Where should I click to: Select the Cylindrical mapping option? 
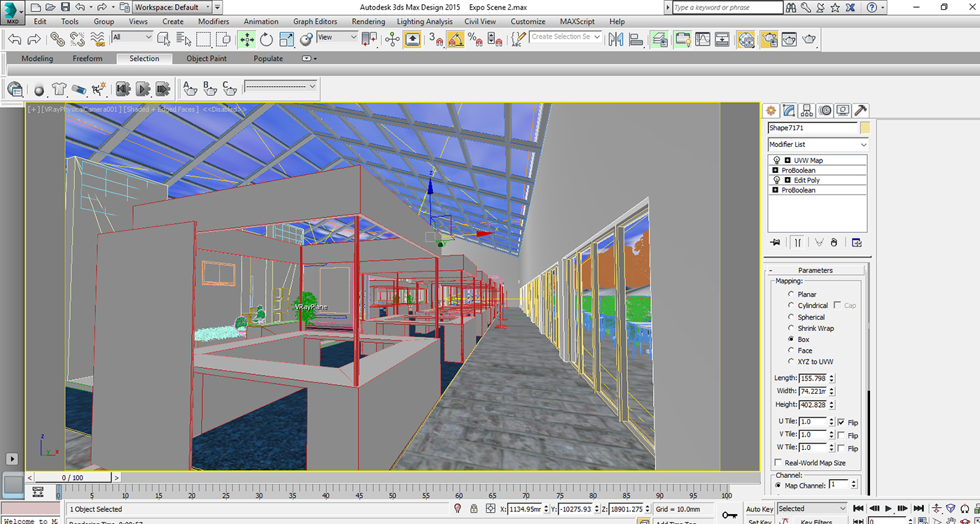click(x=792, y=306)
